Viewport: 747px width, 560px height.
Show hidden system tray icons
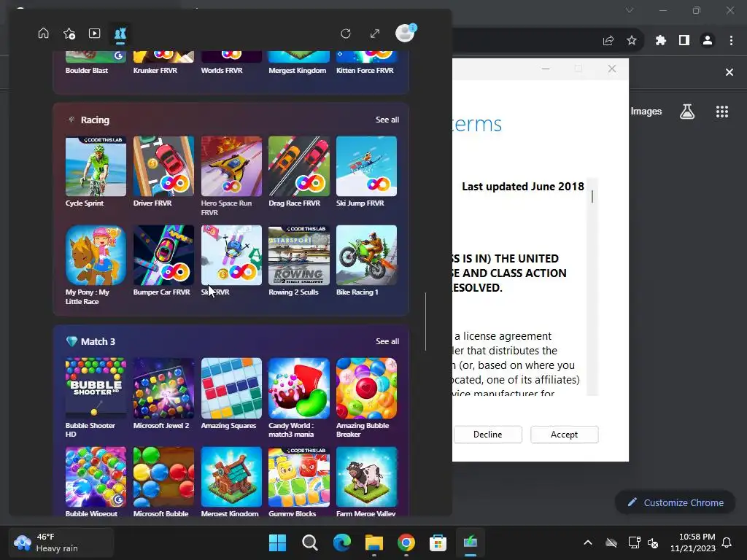pos(588,542)
